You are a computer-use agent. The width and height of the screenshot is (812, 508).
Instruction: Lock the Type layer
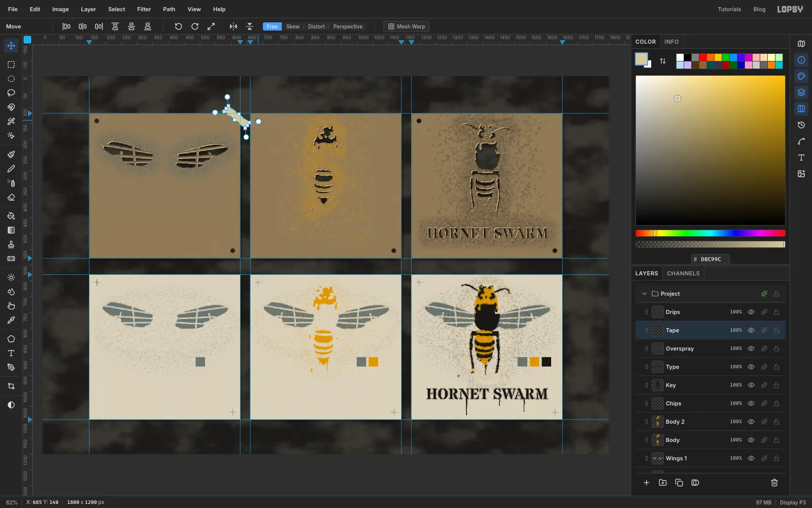pos(776,367)
